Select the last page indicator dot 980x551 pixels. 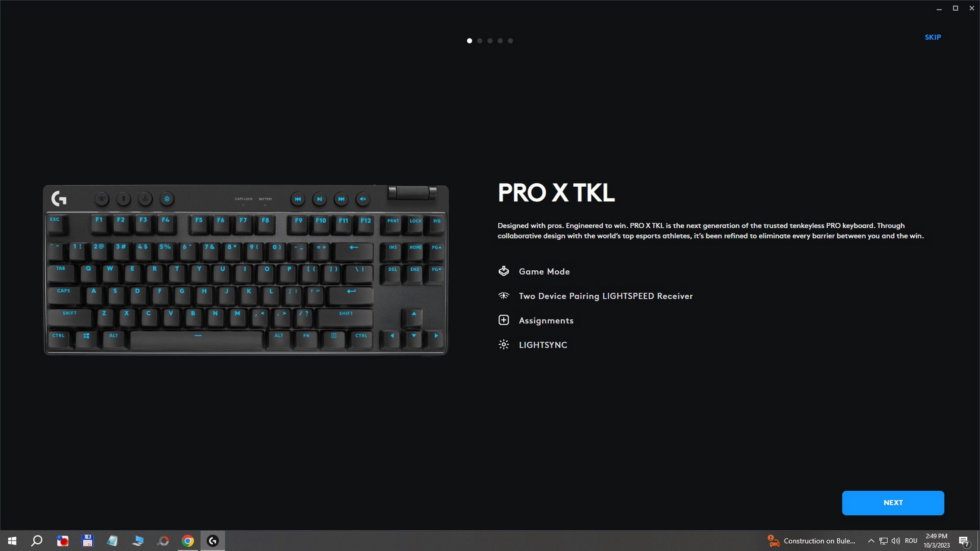510,41
